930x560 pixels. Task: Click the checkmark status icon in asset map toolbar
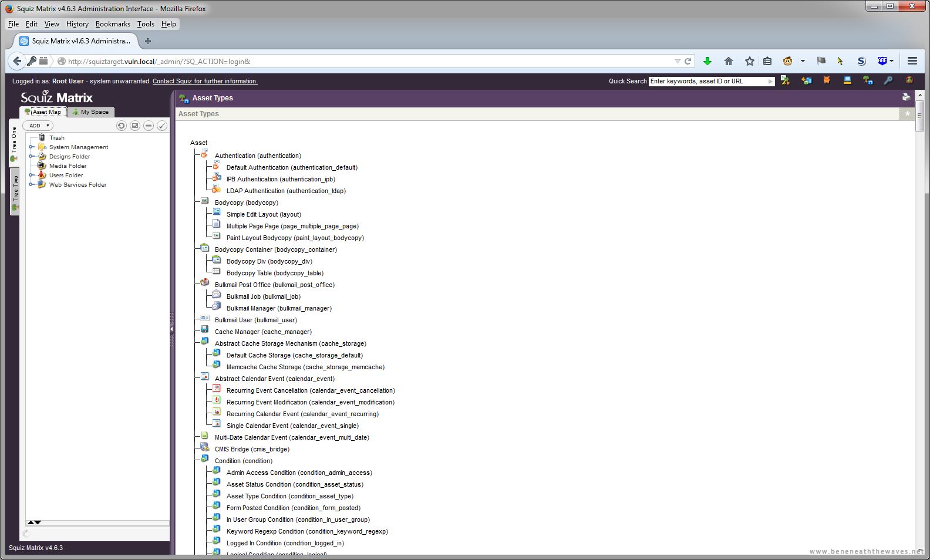pyautogui.click(x=162, y=126)
